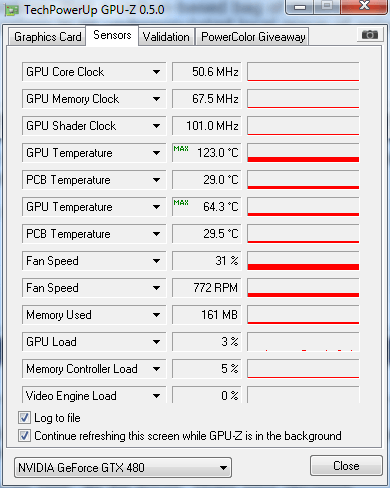Disable Continue refreshing in background checkbox
390x488 pixels.
(24, 436)
